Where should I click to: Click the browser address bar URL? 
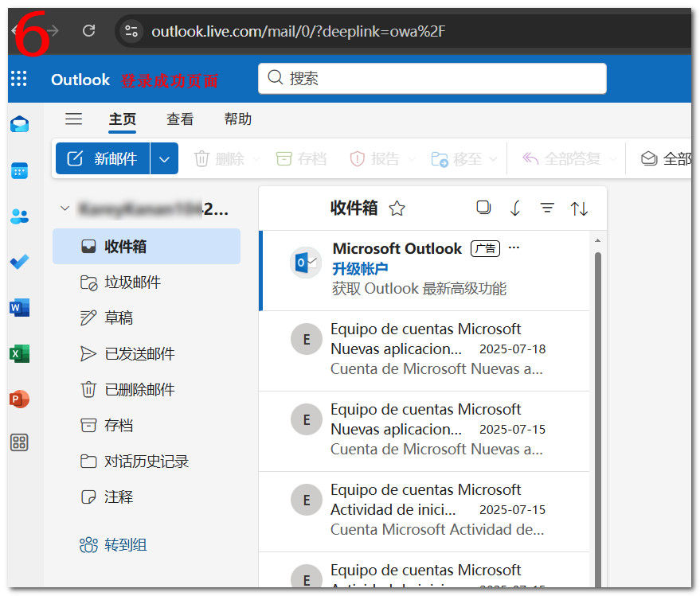click(298, 31)
